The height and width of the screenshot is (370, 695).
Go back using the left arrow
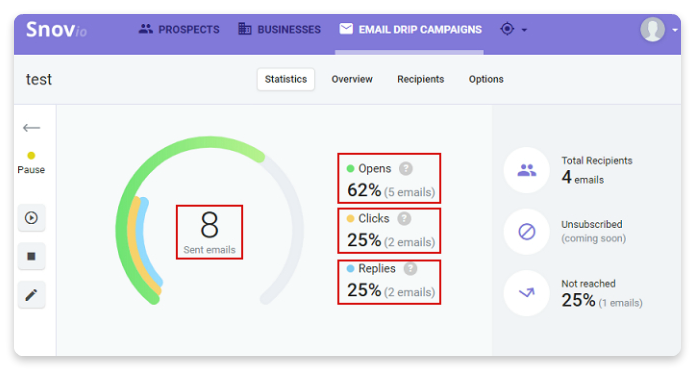coord(31,128)
